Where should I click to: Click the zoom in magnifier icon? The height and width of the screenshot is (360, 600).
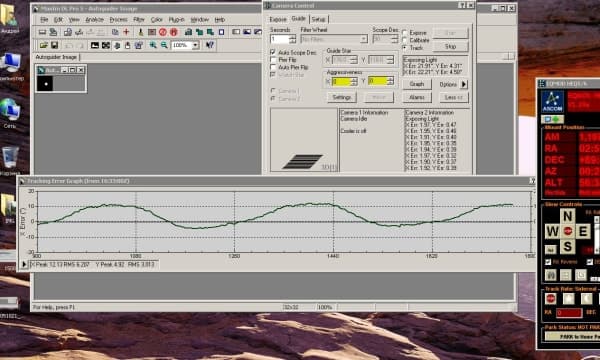(x=153, y=45)
